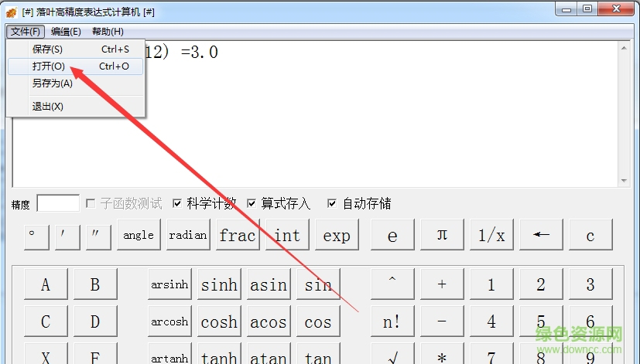
Task: Click the plus + operator button
Action: [442, 284]
